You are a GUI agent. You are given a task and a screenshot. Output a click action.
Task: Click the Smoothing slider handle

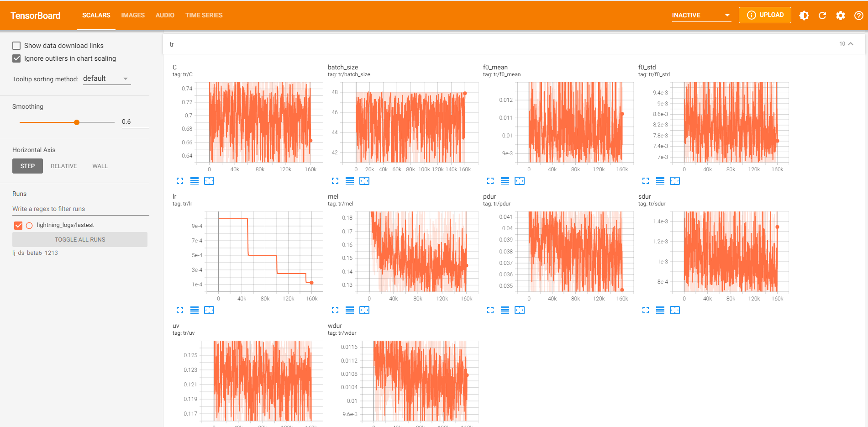(x=77, y=122)
